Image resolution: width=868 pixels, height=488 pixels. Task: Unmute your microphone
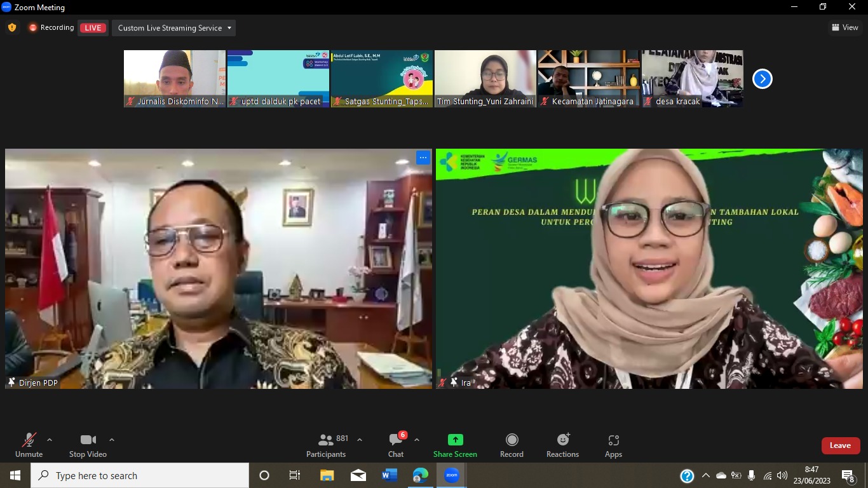28,445
